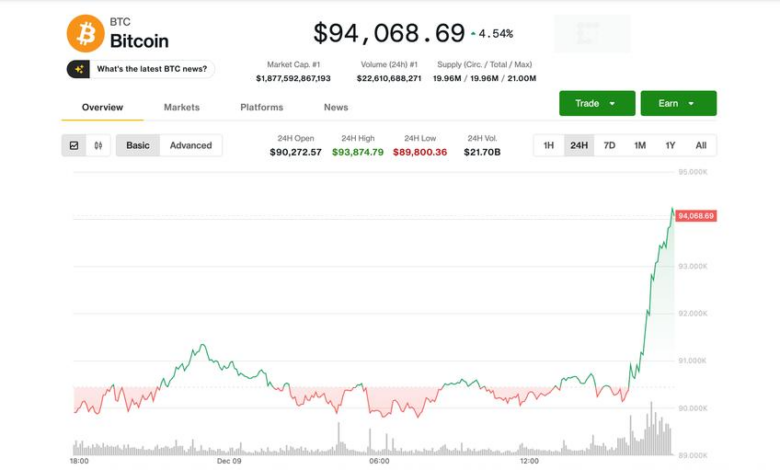Switch to the Markets tab

pyautogui.click(x=182, y=107)
